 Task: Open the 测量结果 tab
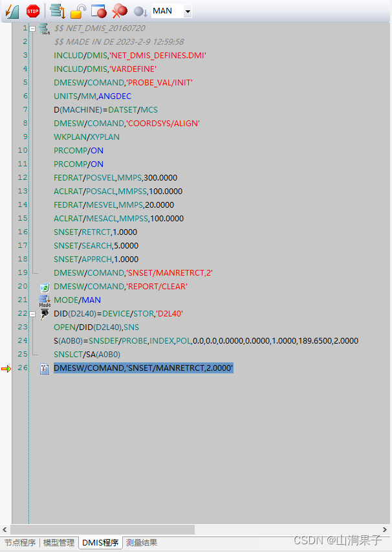(x=142, y=543)
